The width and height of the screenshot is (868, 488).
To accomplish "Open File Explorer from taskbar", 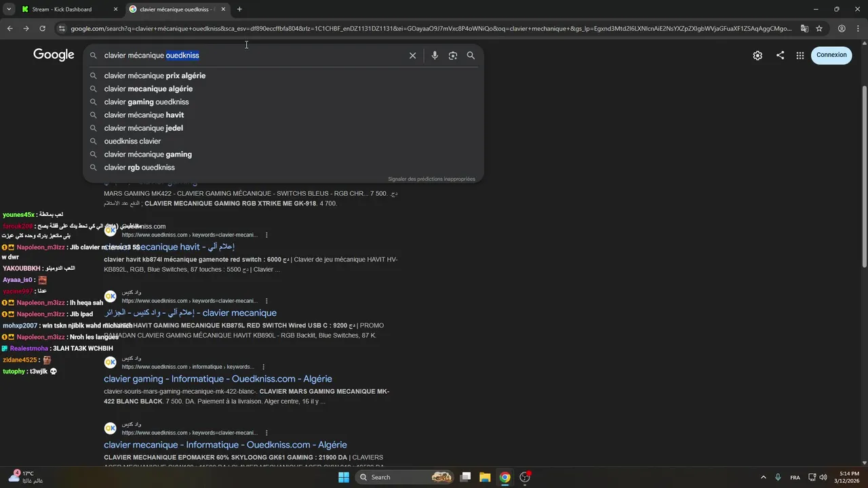I will [485, 477].
